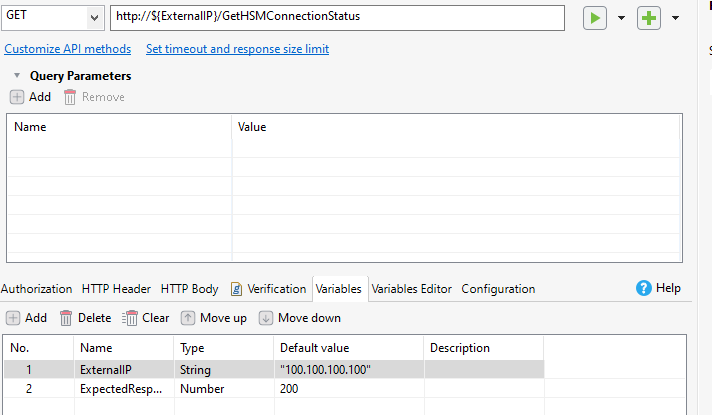Add a query parameter

[30, 97]
